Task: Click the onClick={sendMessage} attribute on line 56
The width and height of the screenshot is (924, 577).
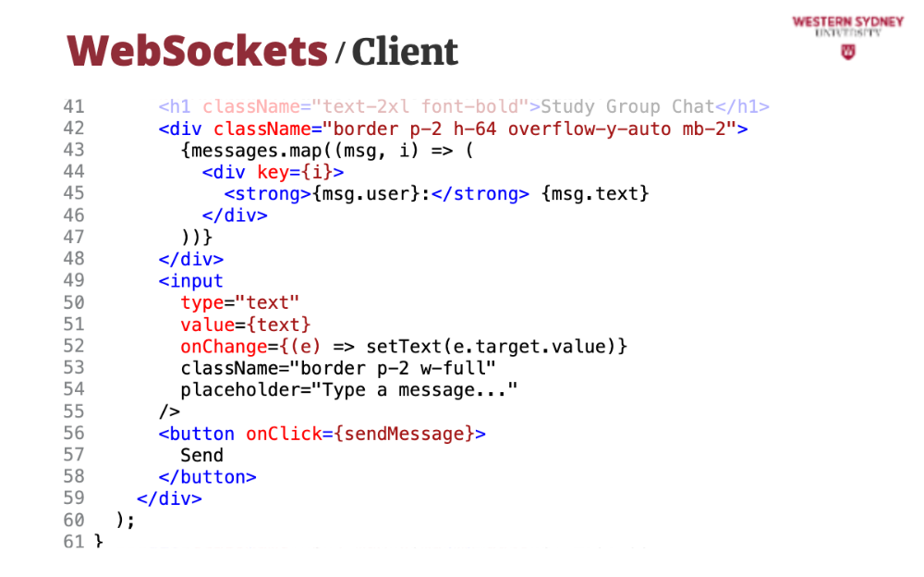Action: coord(359,433)
